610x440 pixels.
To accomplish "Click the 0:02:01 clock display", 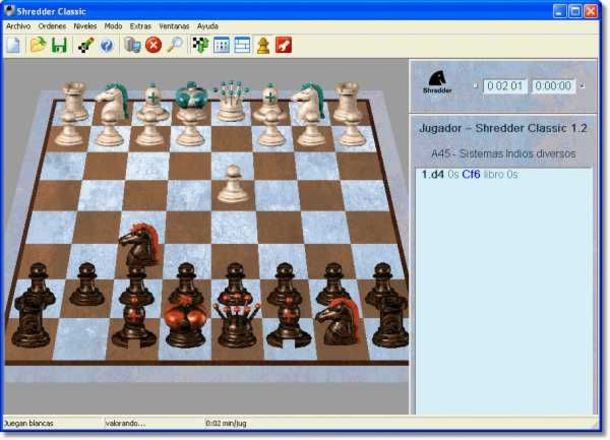I will coord(505,86).
